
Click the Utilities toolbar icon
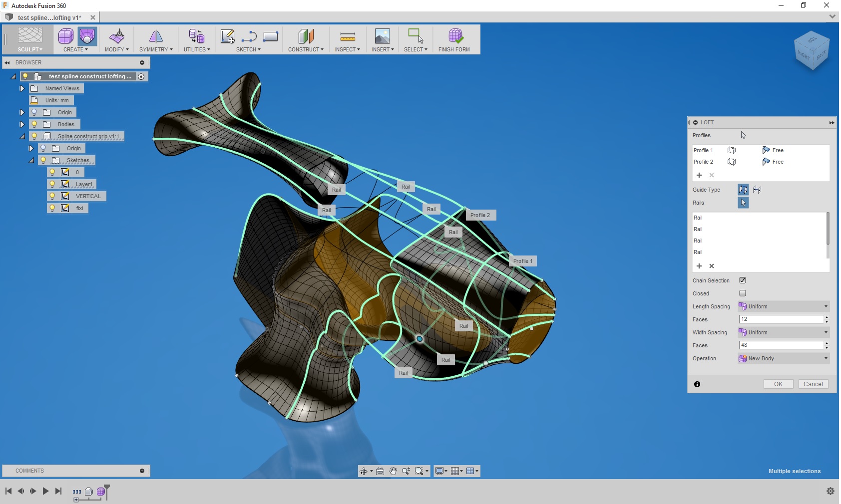(x=197, y=36)
